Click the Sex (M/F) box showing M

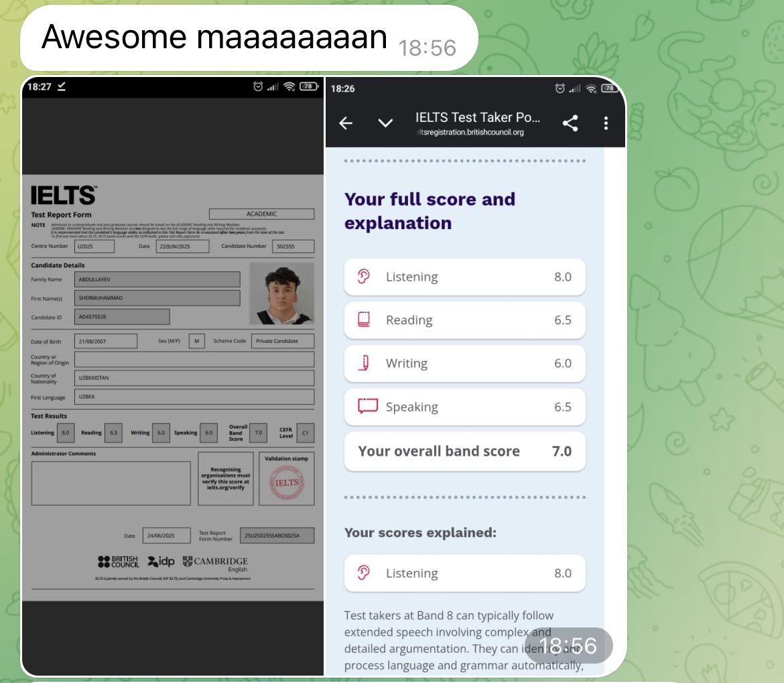pyautogui.click(x=196, y=341)
